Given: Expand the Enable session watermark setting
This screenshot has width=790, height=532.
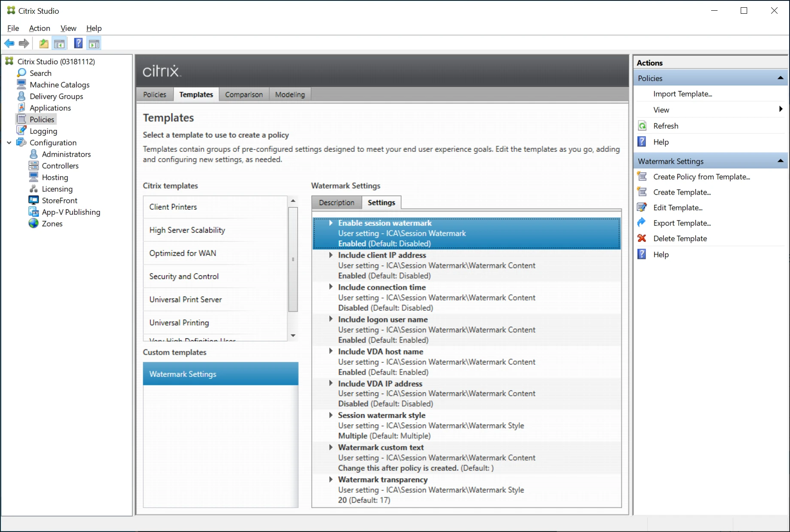Looking at the screenshot, I should [x=331, y=223].
